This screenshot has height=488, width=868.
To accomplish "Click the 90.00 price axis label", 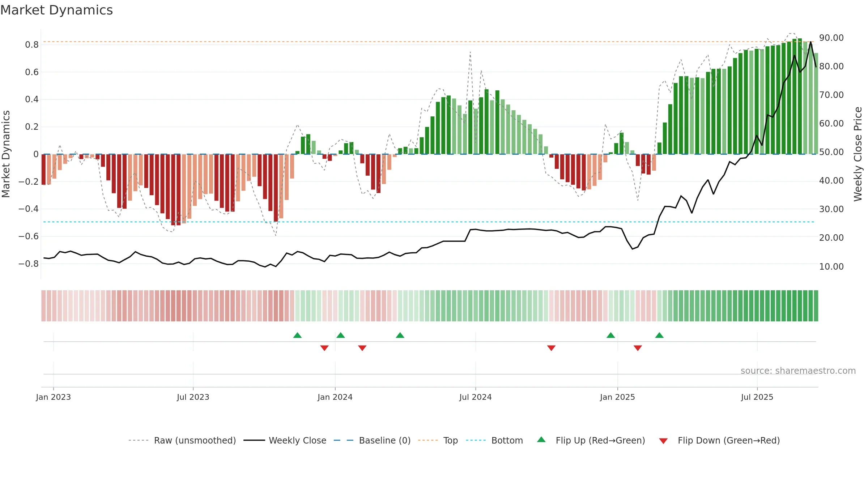I will click(831, 38).
